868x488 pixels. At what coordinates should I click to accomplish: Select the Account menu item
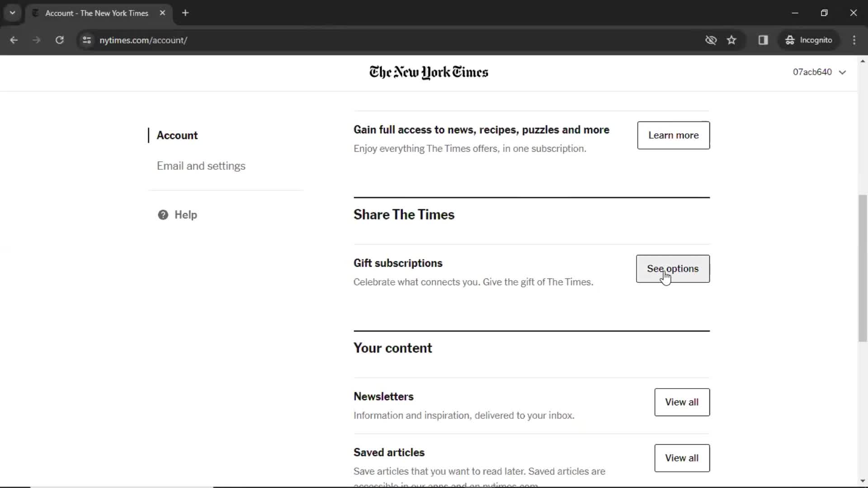pyautogui.click(x=177, y=135)
